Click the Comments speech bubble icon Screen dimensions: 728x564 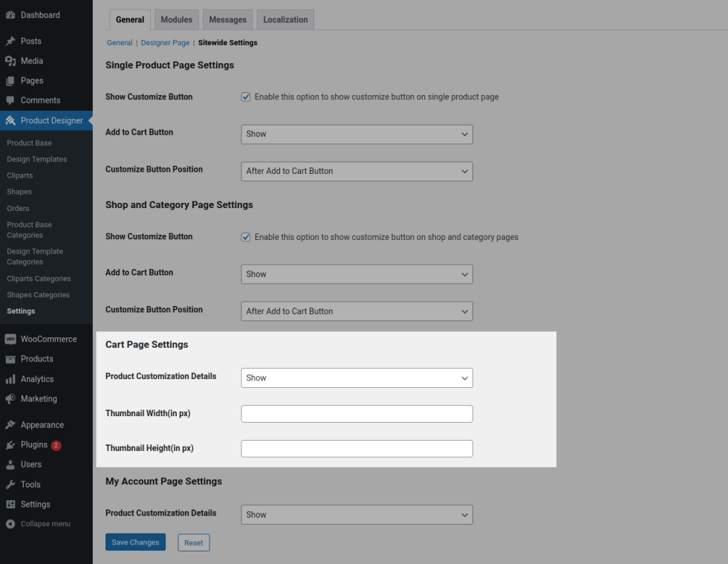10,100
